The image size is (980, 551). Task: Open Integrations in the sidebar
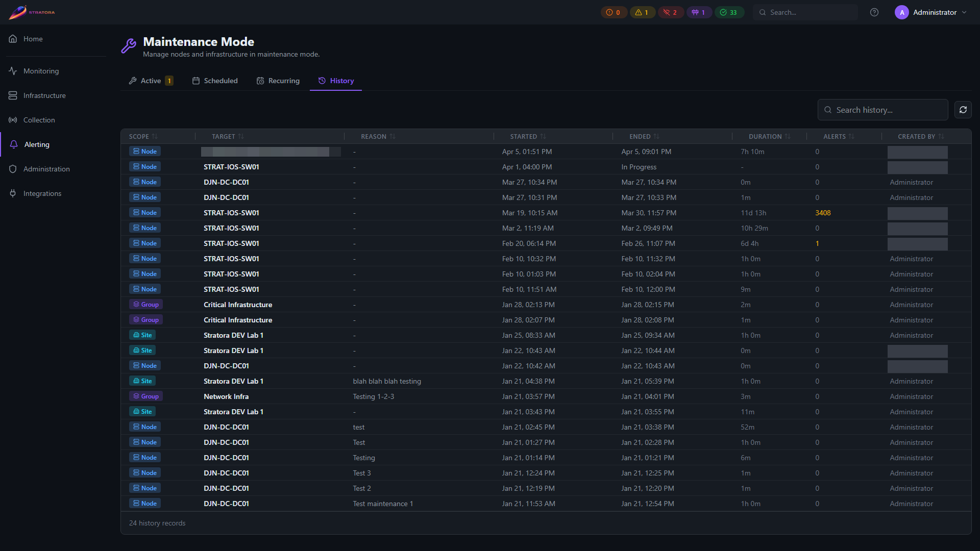click(53, 193)
